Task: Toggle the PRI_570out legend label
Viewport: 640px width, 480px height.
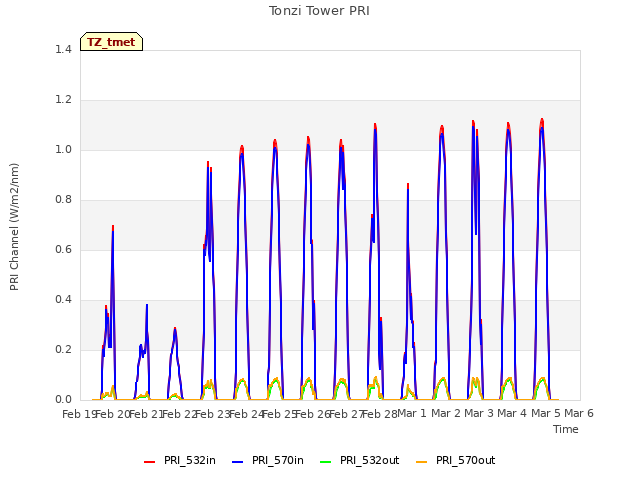Action: coord(466,460)
